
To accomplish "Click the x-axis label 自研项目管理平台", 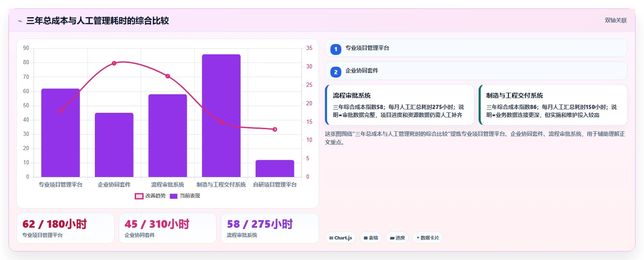I will [x=275, y=185].
